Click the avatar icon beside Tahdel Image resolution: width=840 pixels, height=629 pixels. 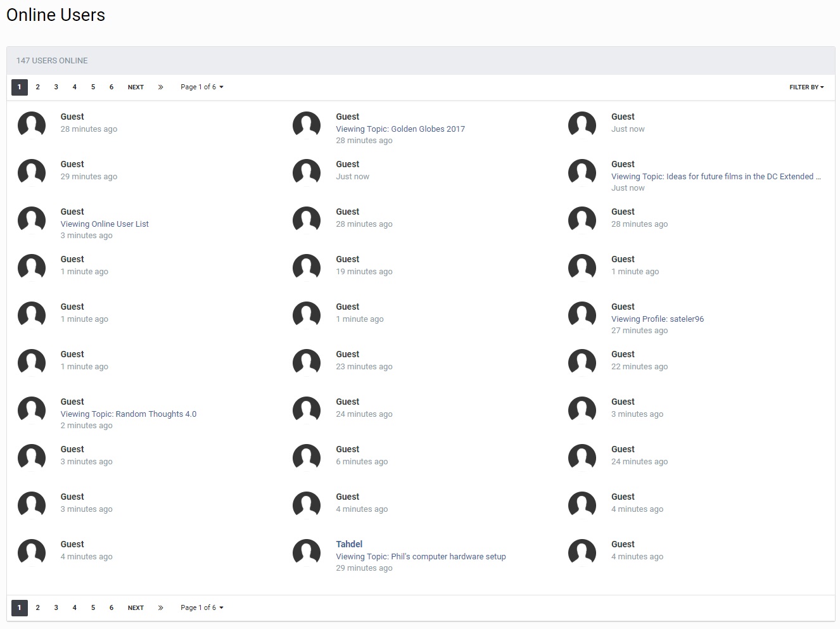307,552
